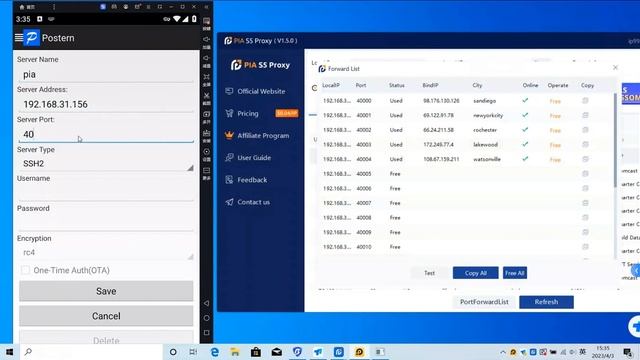Enable the One-Time Auth(OTA) checkbox
The height and width of the screenshot is (360, 640).
click(25, 270)
